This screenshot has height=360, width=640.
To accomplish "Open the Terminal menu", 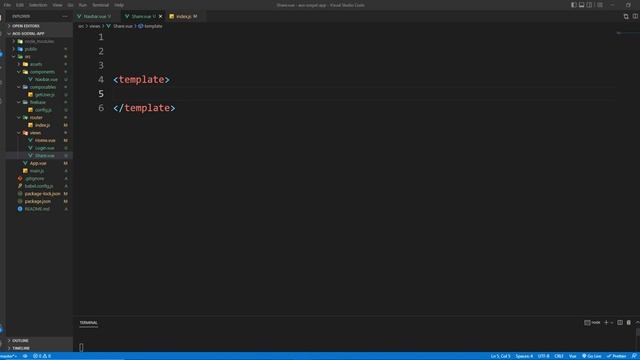I will (x=100, y=5).
